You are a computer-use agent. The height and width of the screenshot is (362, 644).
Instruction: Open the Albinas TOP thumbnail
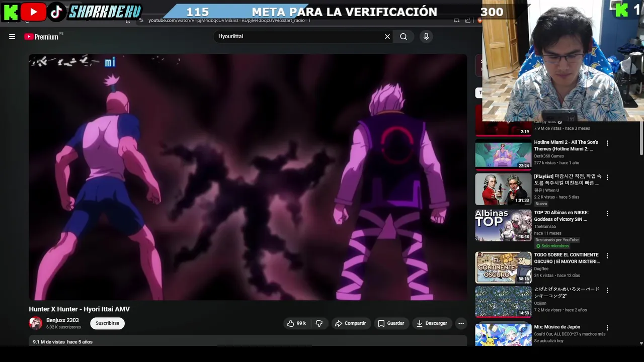coord(503,225)
